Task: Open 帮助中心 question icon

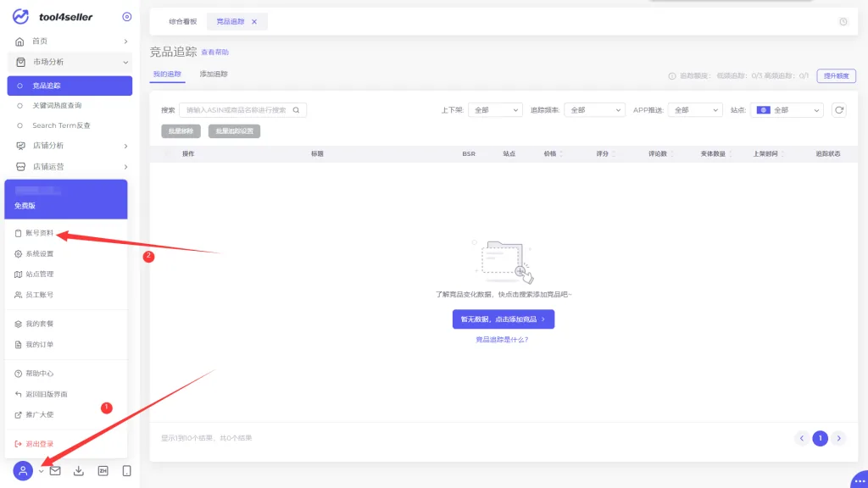Action: (19, 374)
